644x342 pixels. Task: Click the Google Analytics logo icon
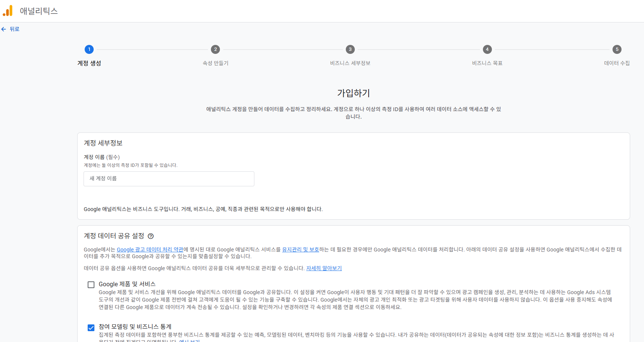8,11
